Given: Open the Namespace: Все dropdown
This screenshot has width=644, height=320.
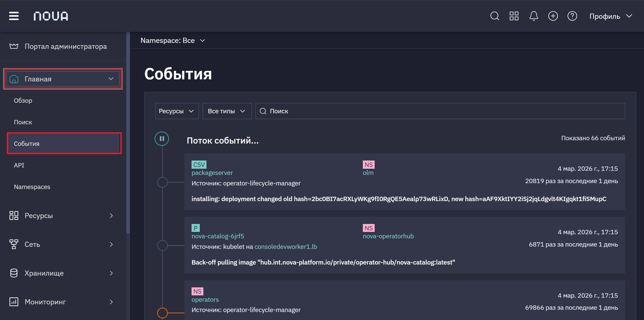Looking at the screenshot, I should (173, 40).
